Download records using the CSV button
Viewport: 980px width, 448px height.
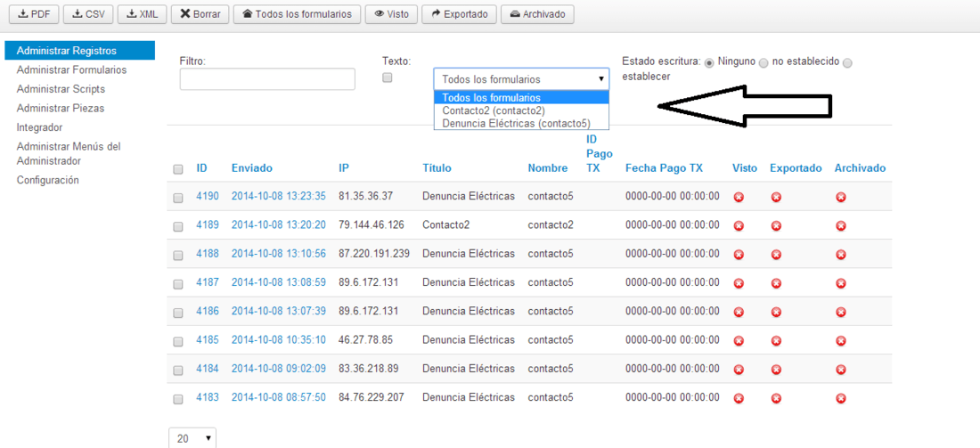[x=88, y=14]
